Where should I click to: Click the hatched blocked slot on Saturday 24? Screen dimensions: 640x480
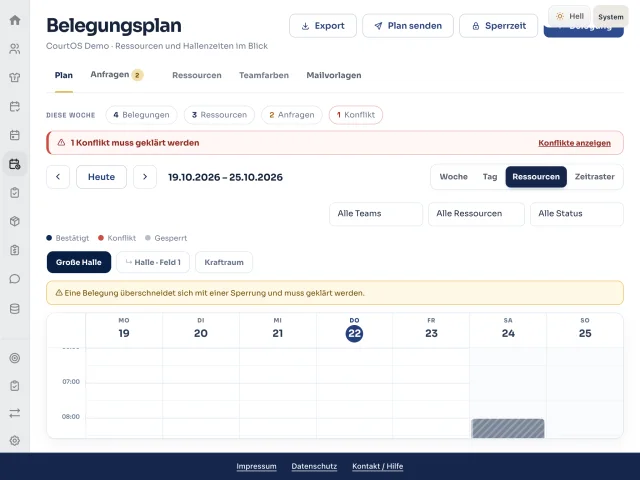pyautogui.click(x=508, y=429)
